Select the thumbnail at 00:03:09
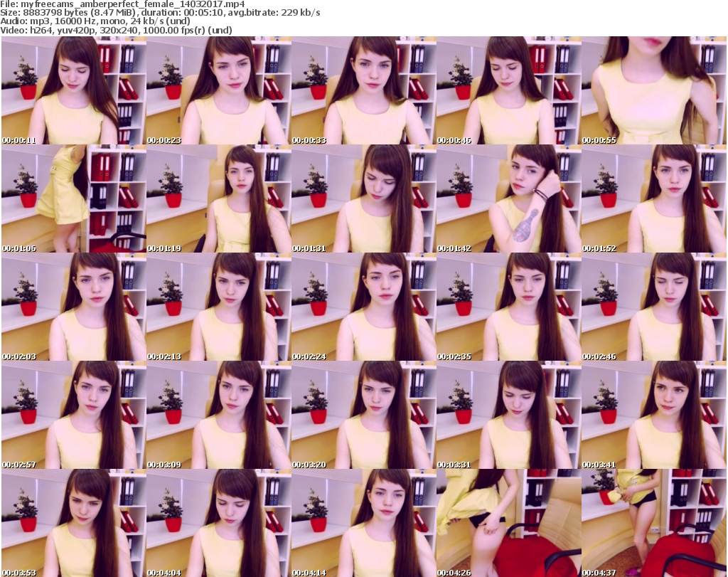Screen dimensions: 728x577 pos(219,415)
